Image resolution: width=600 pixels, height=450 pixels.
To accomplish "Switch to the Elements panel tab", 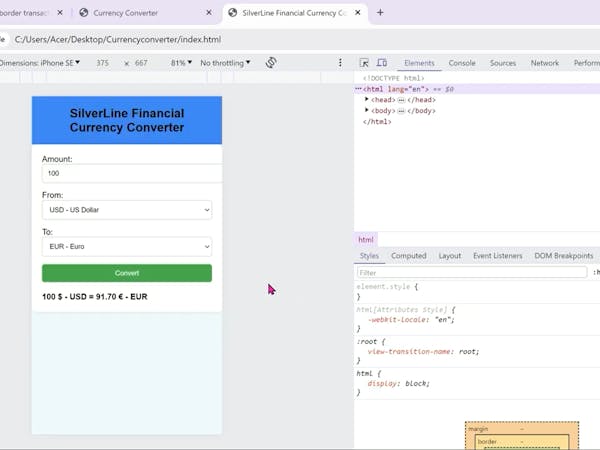I will pos(419,63).
